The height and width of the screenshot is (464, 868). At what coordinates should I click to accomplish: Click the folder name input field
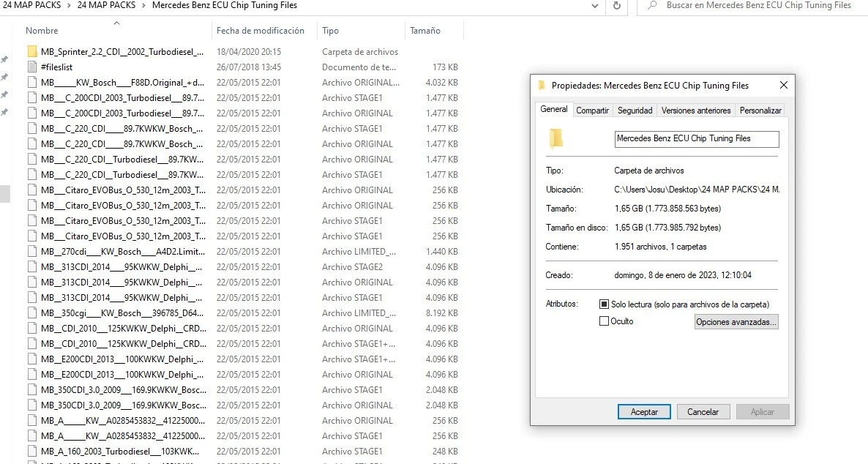[697, 139]
